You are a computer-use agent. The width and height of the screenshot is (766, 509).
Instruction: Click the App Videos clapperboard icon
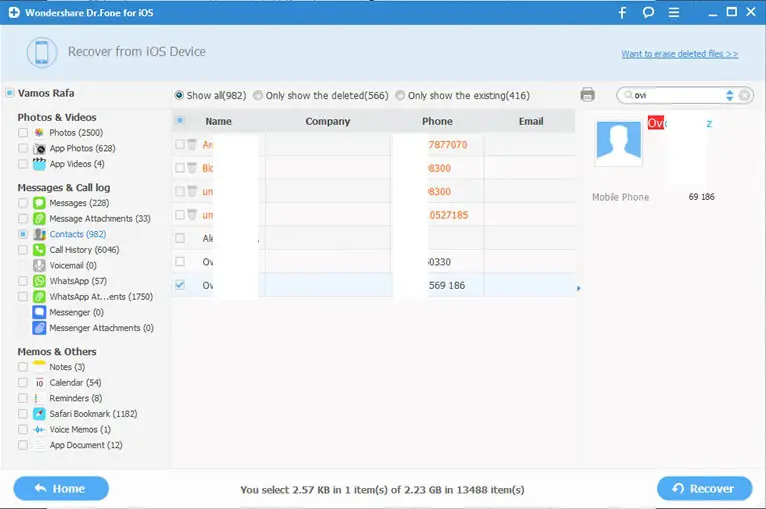point(39,164)
